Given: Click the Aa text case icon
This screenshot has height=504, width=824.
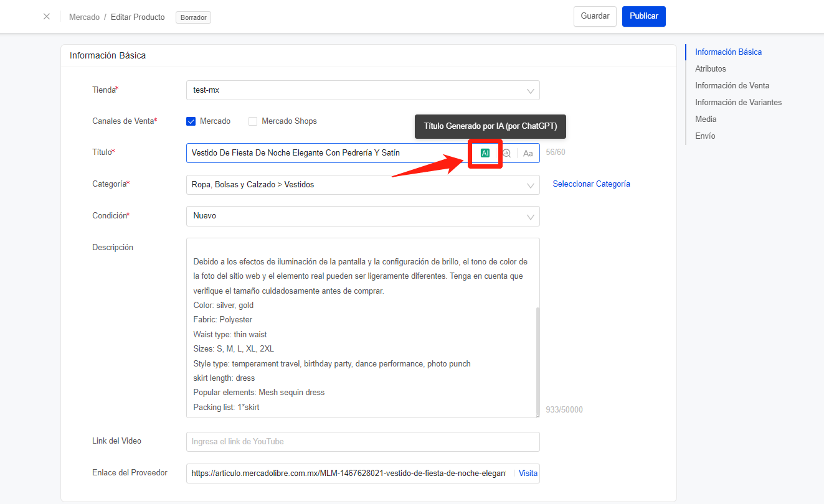Looking at the screenshot, I should pyautogui.click(x=528, y=153).
